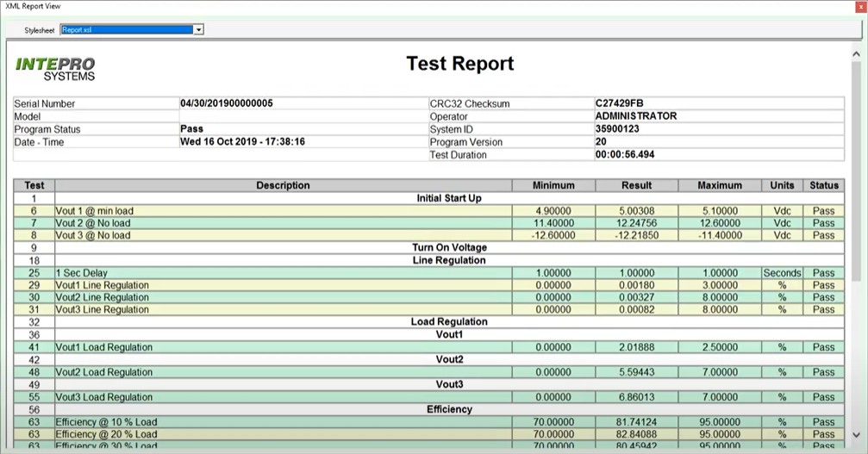Click the Intepro Systems logo
The image size is (868, 454).
pyautogui.click(x=55, y=68)
